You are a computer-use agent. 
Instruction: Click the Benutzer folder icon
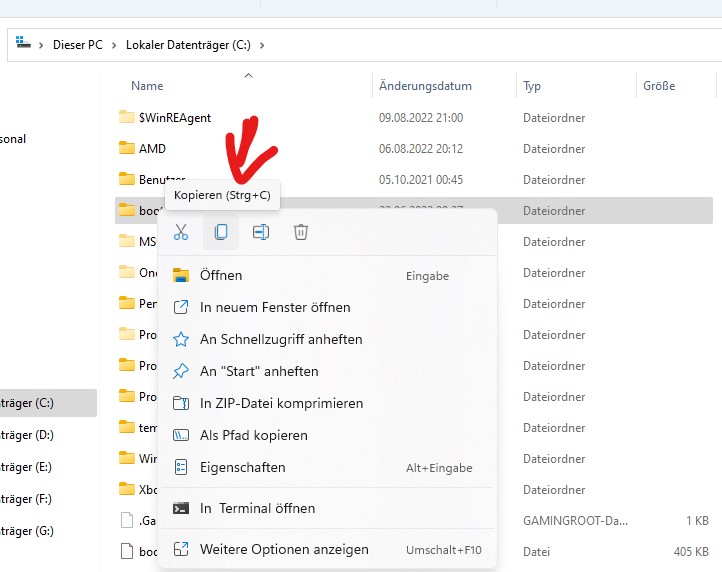tap(127, 179)
